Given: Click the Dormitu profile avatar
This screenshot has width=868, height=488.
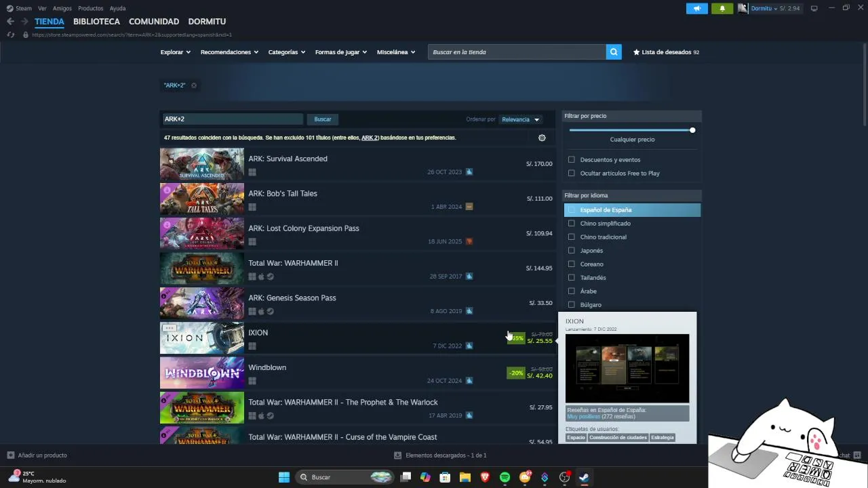Looking at the screenshot, I should pyautogui.click(x=743, y=8).
